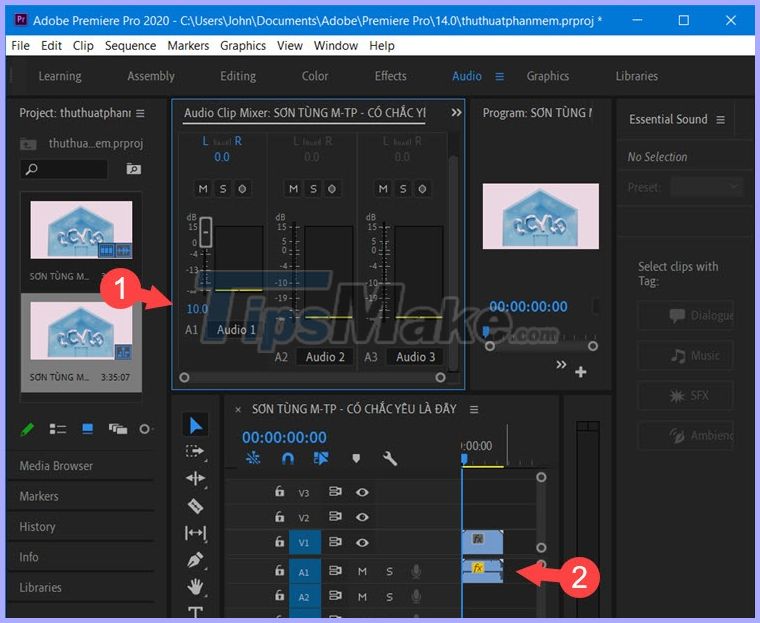The image size is (760, 623).
Task: Switch Project panel to Icon View
Action: click(x=88, y=429)
